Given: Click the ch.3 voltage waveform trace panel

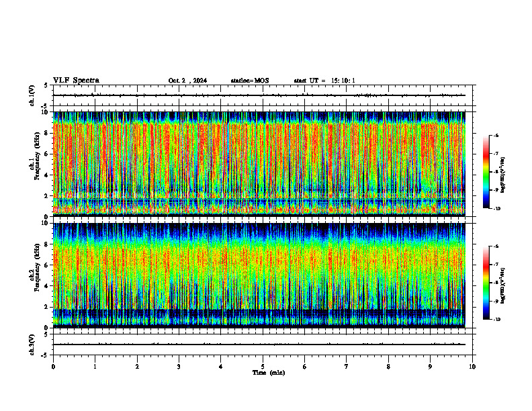Looking at the screenshot, I should [263, 345].
